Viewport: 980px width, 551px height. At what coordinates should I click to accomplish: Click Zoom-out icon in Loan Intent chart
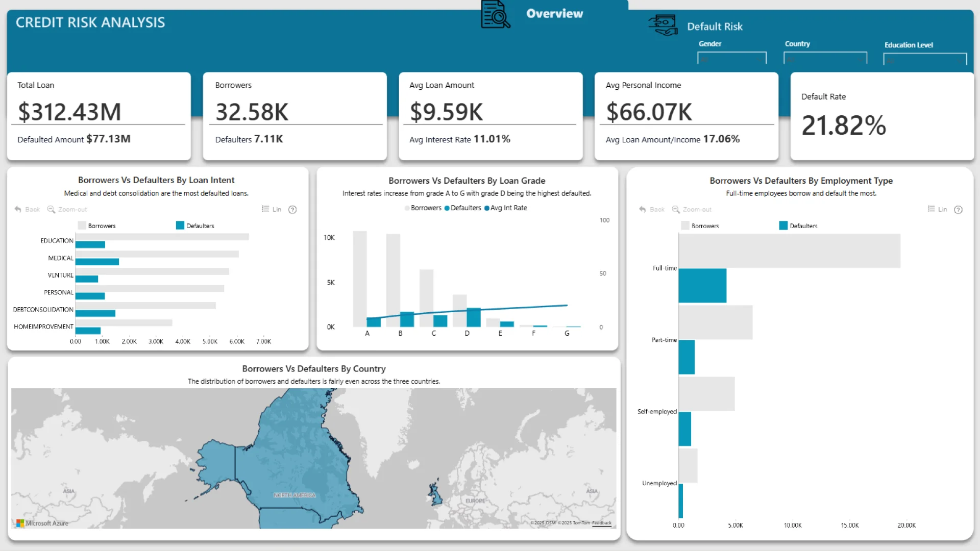[x=51, y=209]
